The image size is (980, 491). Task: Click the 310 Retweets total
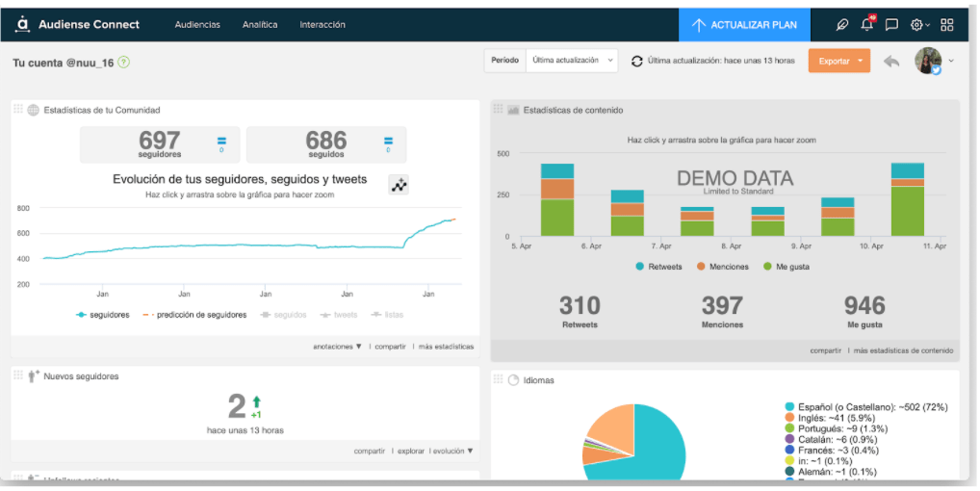[x=580, y=306]
